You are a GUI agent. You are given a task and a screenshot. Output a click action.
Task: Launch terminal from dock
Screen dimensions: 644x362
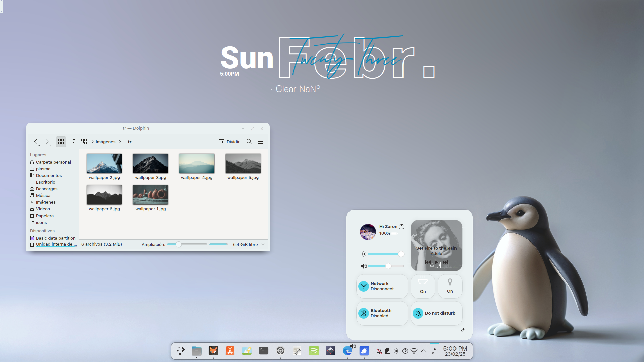coord(264,351)
